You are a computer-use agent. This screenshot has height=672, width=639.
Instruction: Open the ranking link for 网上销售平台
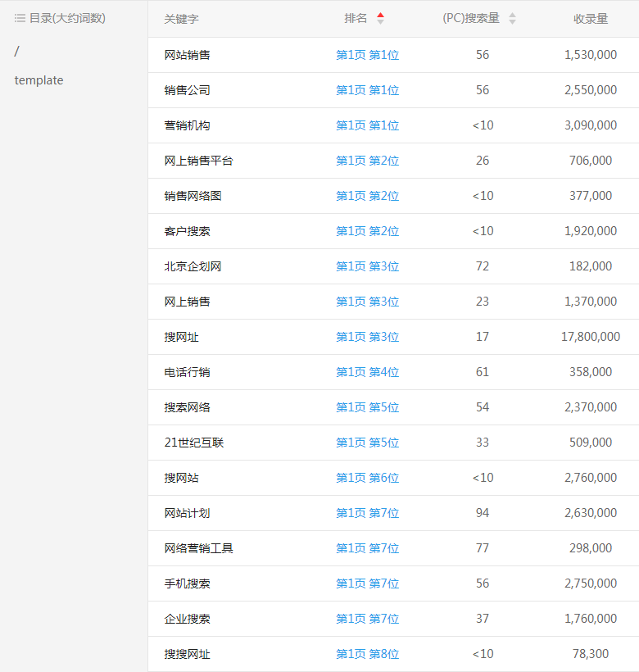pos(367,161)
